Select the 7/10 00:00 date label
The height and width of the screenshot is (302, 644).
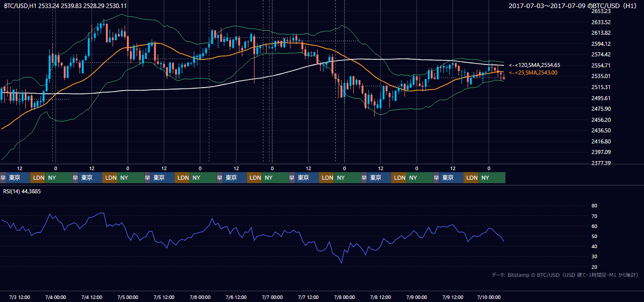point(489,297)
